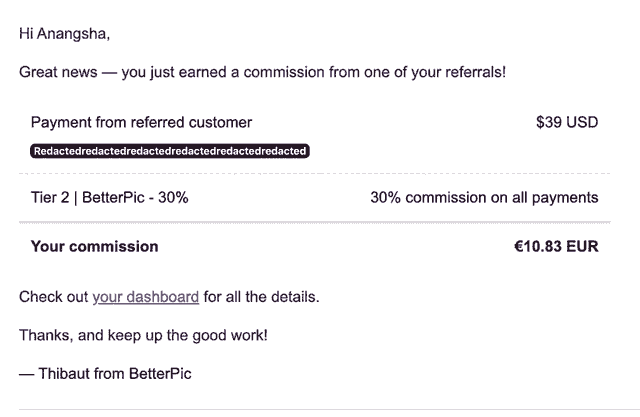Click the words "Check out" before the link
This screenshot has width=640, height=417.
54,297
